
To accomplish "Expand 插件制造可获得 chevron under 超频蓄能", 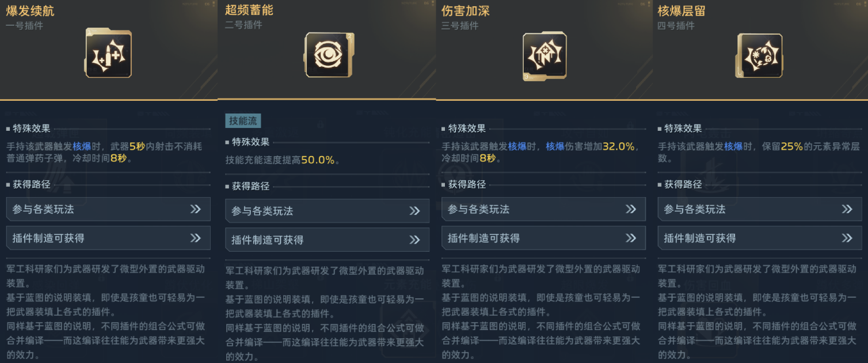I will [414, 240].
